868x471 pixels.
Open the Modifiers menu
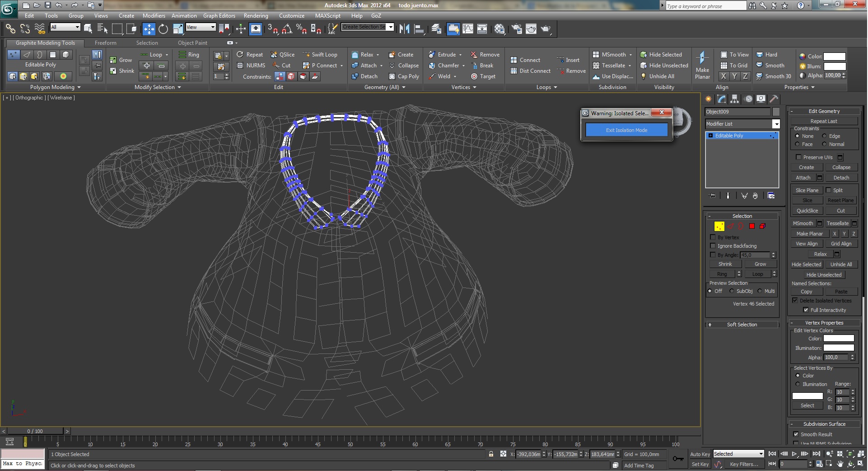click(154, 16)
